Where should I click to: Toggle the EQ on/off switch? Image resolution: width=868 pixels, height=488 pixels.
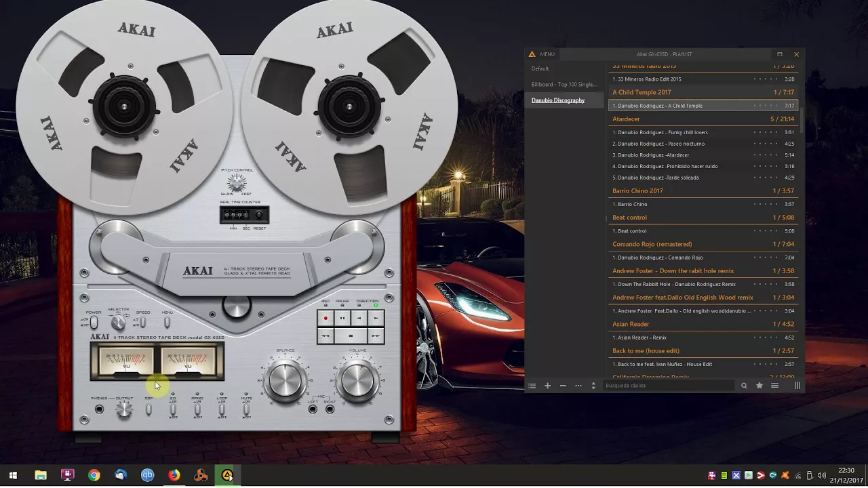(173, 409)
